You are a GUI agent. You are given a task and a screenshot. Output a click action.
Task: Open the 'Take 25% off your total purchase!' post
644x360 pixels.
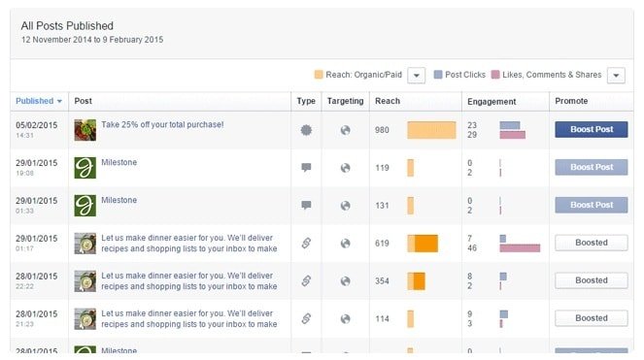pyautogui.click(x=162, y=124)
